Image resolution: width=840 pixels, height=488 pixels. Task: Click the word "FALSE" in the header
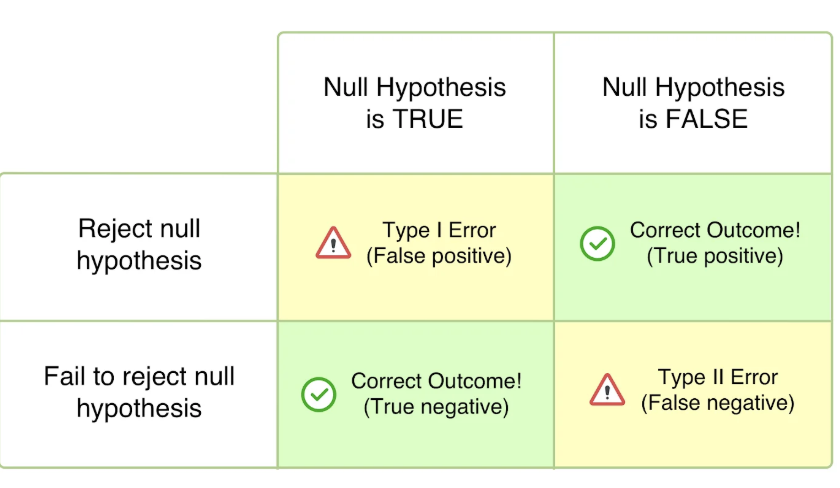(x=707, y=119)
